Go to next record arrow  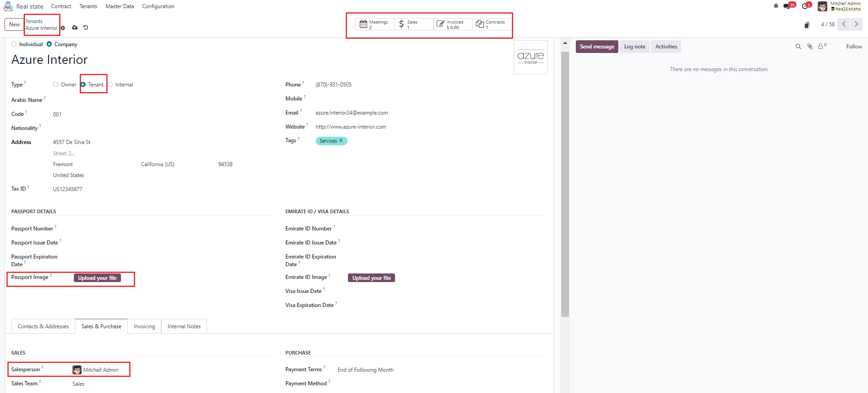[x=856, y=24]
